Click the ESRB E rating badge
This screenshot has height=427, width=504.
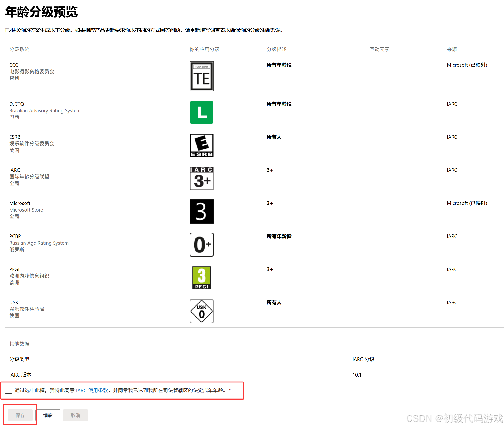tap(201, 145)
